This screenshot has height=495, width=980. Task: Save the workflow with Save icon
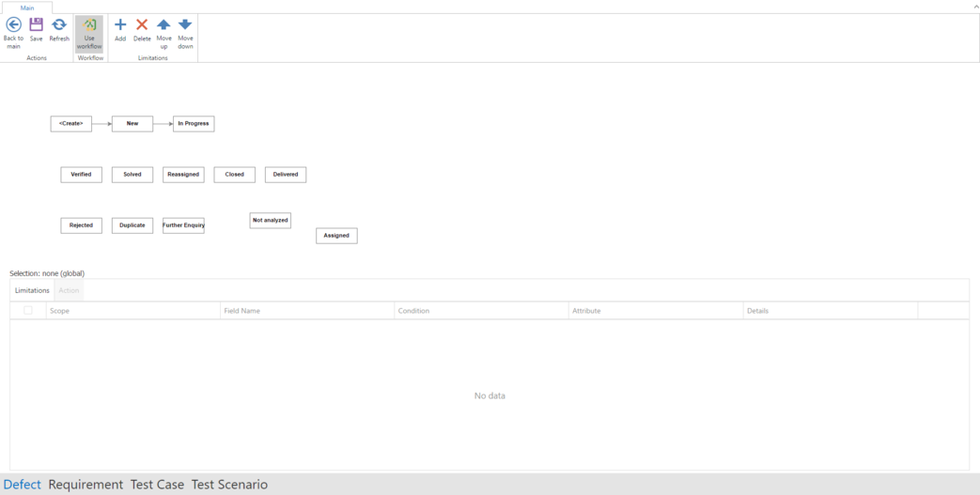coord(36,25)
